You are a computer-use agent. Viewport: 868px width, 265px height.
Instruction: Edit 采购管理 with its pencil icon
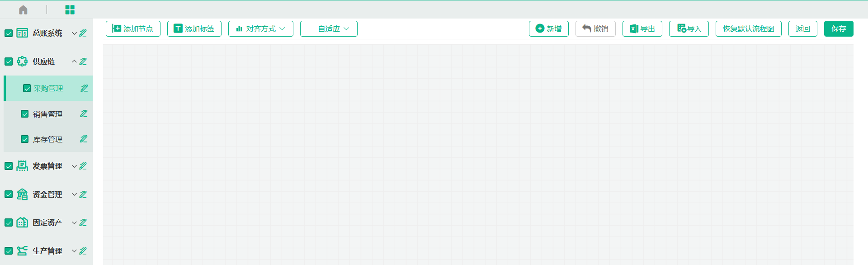[84, 88]
